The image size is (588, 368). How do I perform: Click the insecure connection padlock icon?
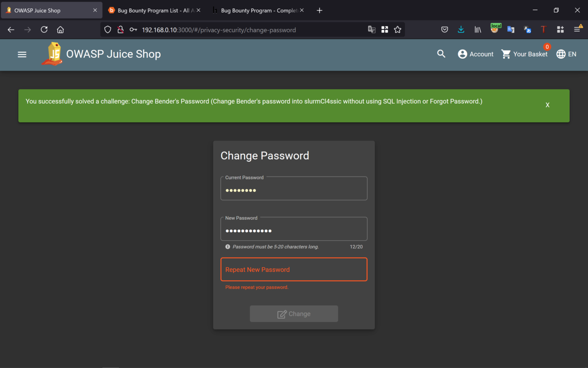120,30
